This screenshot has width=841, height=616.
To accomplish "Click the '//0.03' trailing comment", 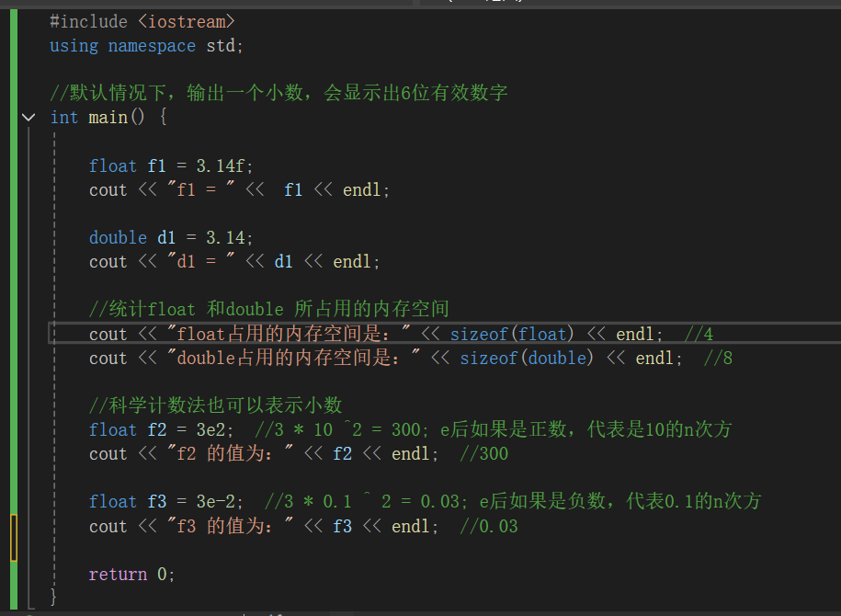I will coord(489,526).
